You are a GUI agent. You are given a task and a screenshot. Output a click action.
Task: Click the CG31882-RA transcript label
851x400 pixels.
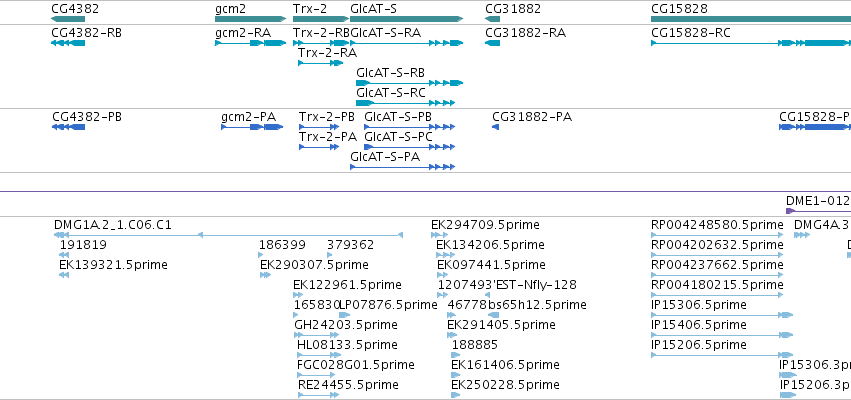click(525, 33)
